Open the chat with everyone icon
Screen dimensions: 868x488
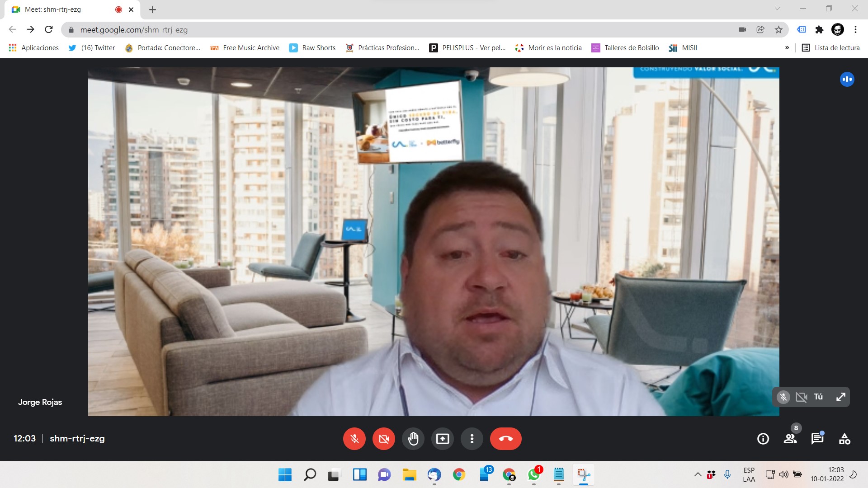click(817, 439)
